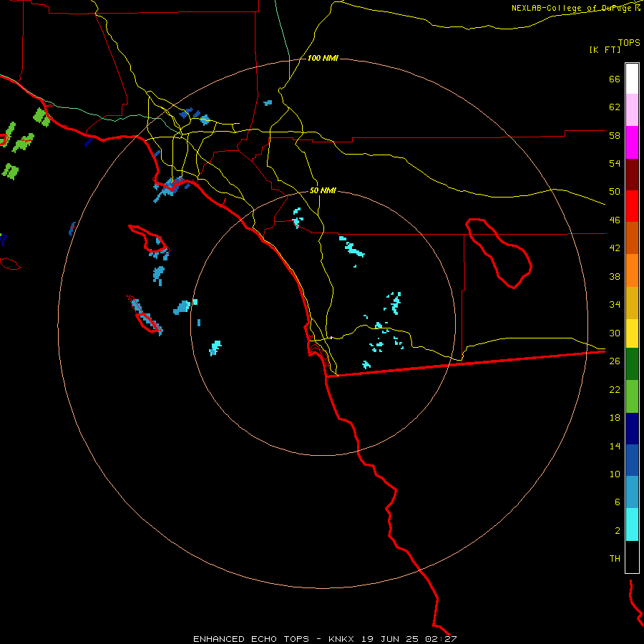Image resolution: width=644 pixels, height=644 pixels.
Task: Click the "14" legend value
Action: 615,446
